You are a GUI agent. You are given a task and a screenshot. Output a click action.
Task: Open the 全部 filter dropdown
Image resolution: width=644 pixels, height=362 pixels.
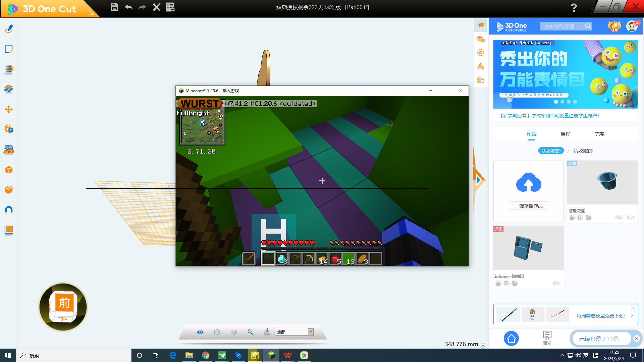311,332
